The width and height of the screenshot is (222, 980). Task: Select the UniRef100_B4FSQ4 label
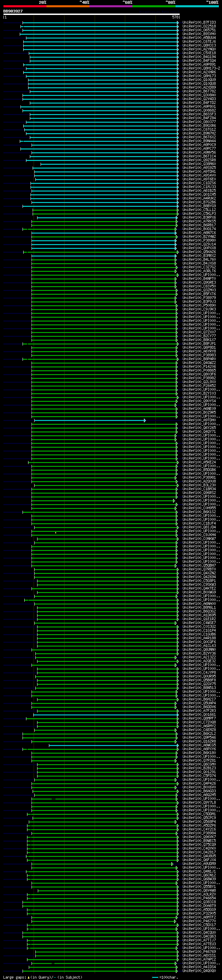[x=199, y=60]
